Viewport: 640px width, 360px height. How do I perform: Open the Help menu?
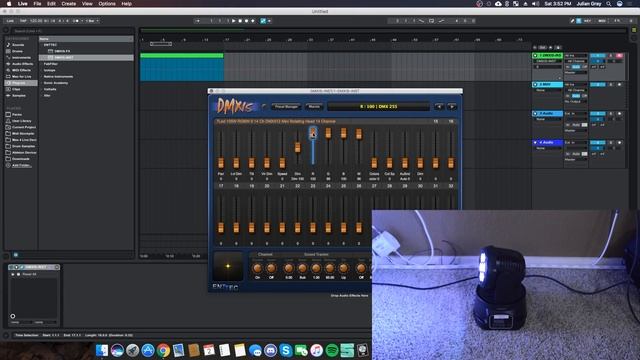tap(127, 4)
